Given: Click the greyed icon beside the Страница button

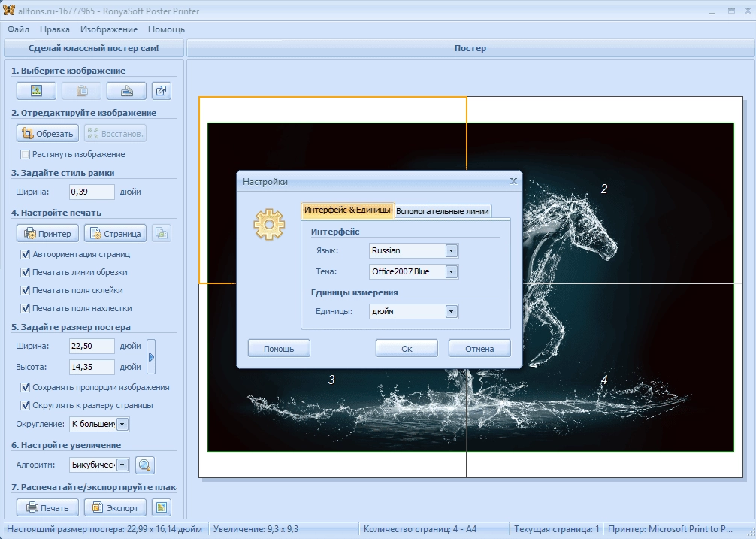Looking at the screenshot, I should click(x=162, y=233).
